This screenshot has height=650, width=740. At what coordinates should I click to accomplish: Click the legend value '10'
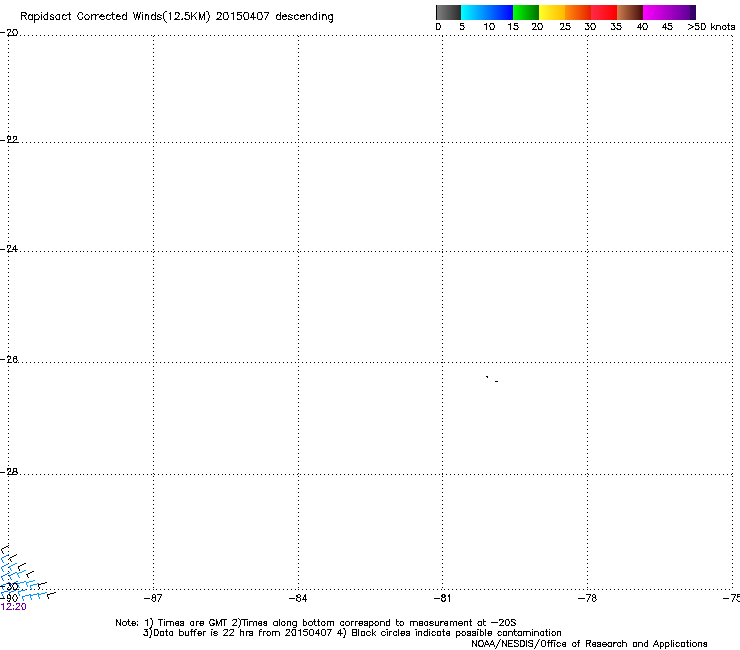click(x=489, y=26)
